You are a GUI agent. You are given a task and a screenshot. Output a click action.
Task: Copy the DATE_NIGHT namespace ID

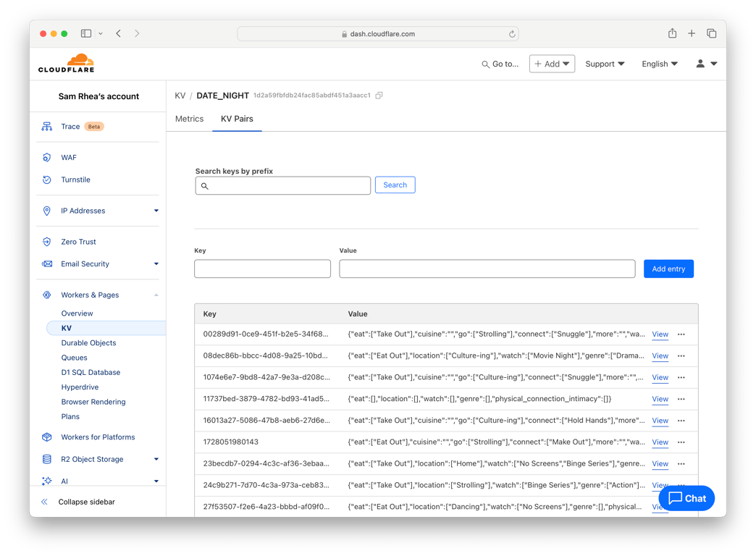pos(379,96)
